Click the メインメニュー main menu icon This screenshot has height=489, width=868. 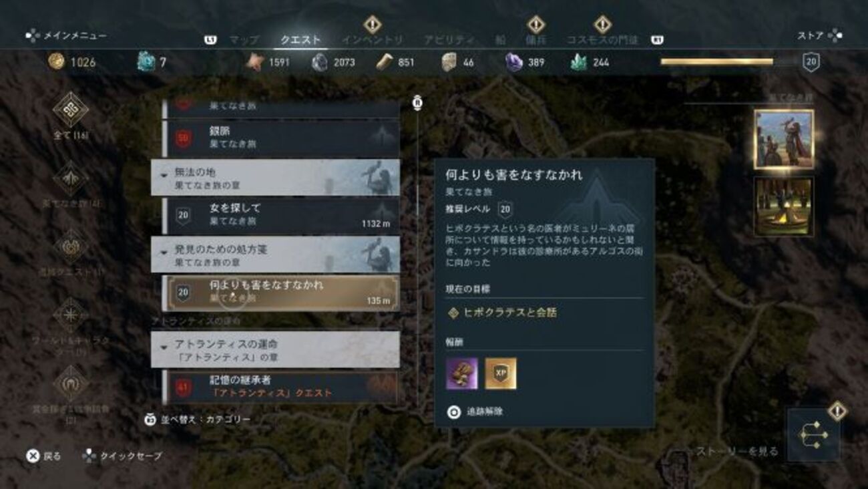33,35
